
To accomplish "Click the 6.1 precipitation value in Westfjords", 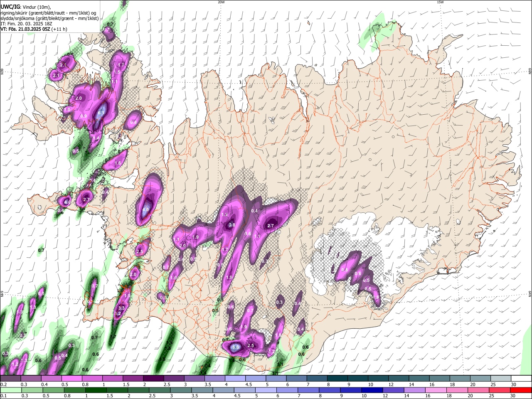I will [x=101, y=112].
